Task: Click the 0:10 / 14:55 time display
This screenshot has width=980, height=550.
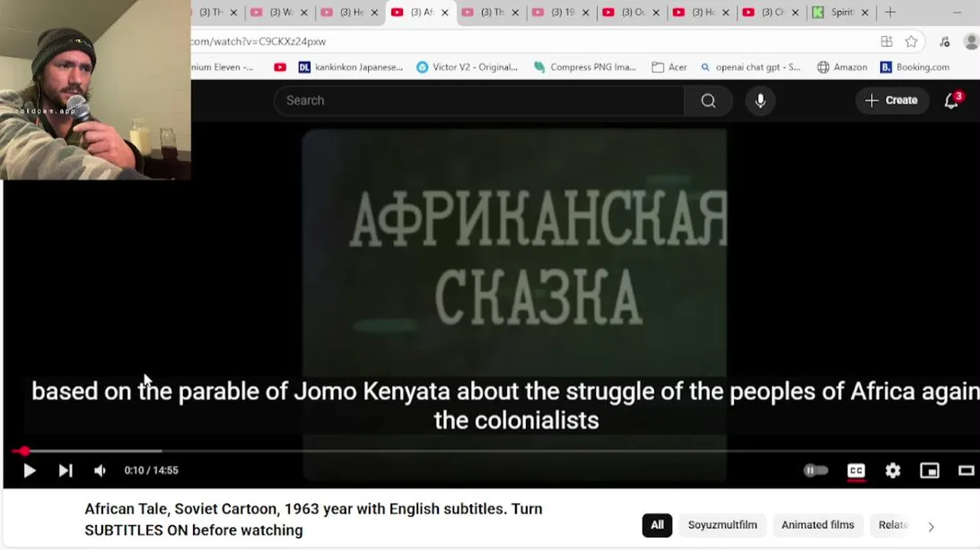Action: tap(151, 471)
